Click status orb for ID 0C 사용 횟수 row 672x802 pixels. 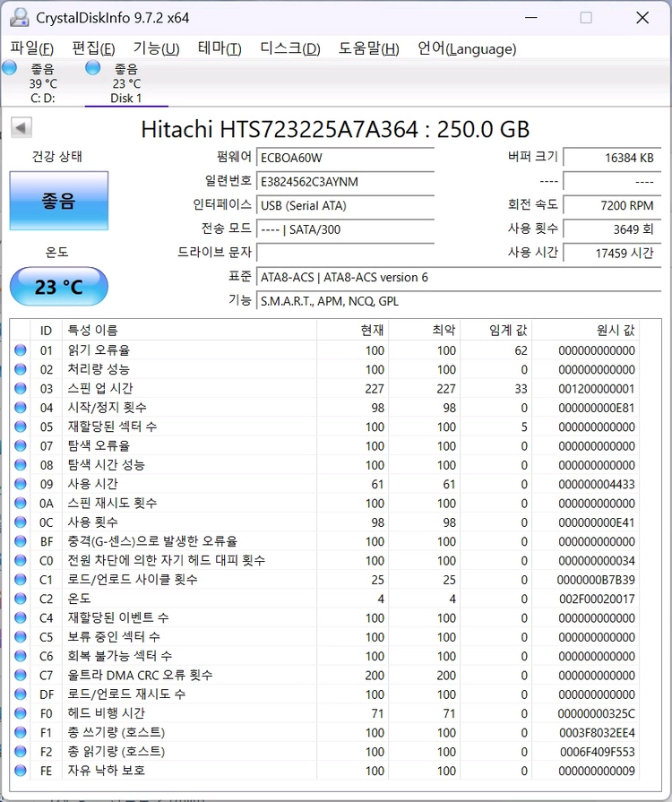(21, 522)
